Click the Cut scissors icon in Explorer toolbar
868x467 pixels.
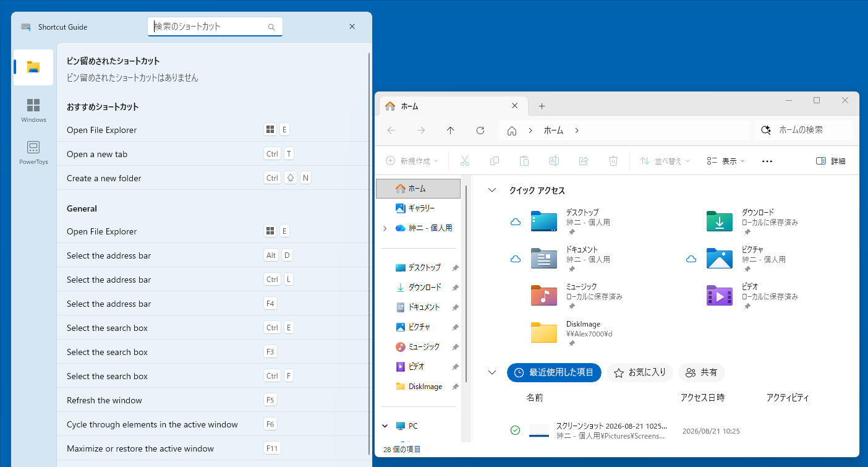pyautogui.click(x=465, y=161)
